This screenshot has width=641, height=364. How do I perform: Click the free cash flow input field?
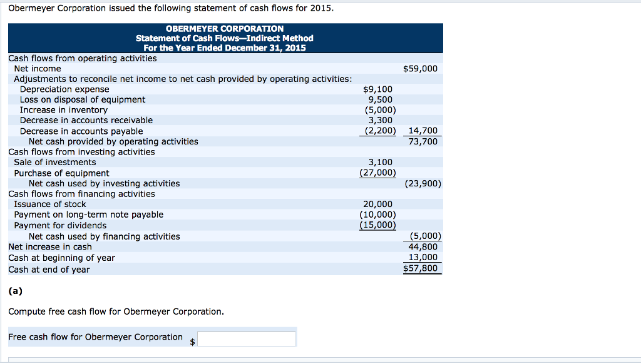[x=247, y=339]
